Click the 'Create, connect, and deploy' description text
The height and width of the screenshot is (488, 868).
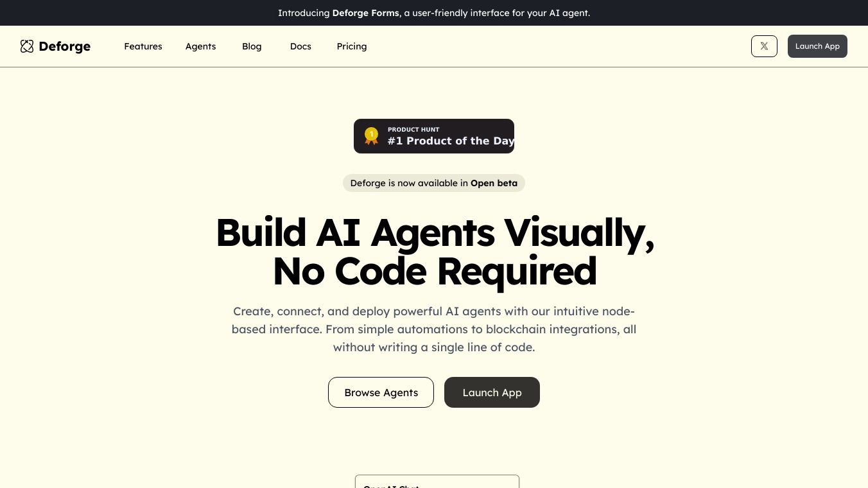pos(434,329)
